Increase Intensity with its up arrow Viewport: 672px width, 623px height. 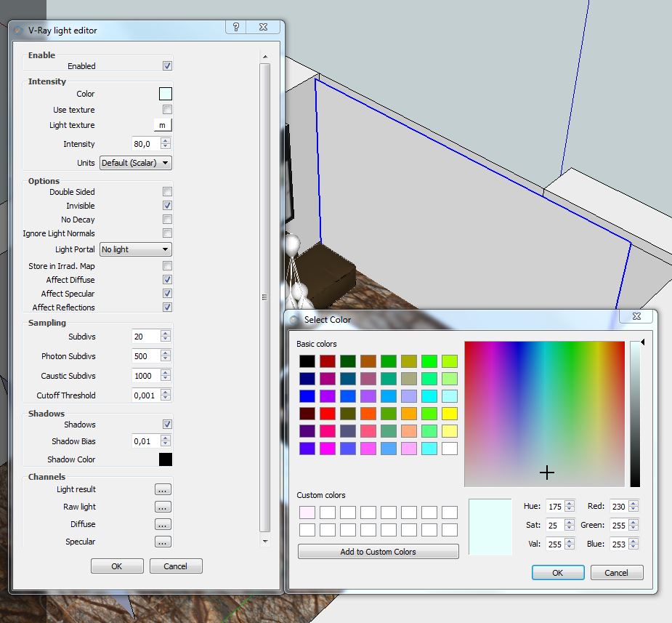[x=166, y=140]
